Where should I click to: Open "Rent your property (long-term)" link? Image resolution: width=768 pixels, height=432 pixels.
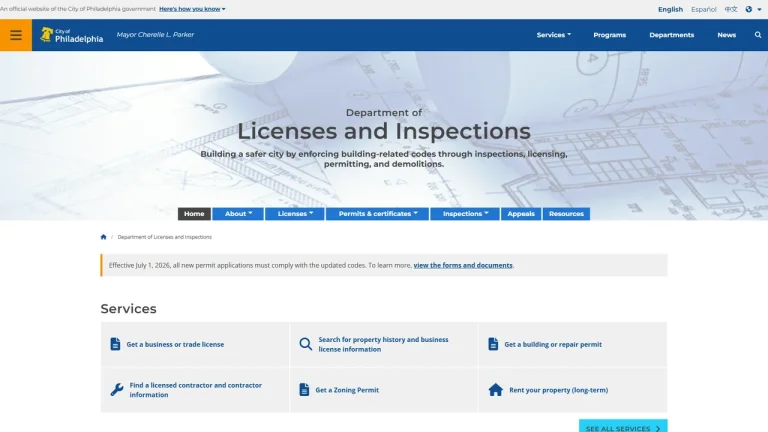click(x=558, y=390)
